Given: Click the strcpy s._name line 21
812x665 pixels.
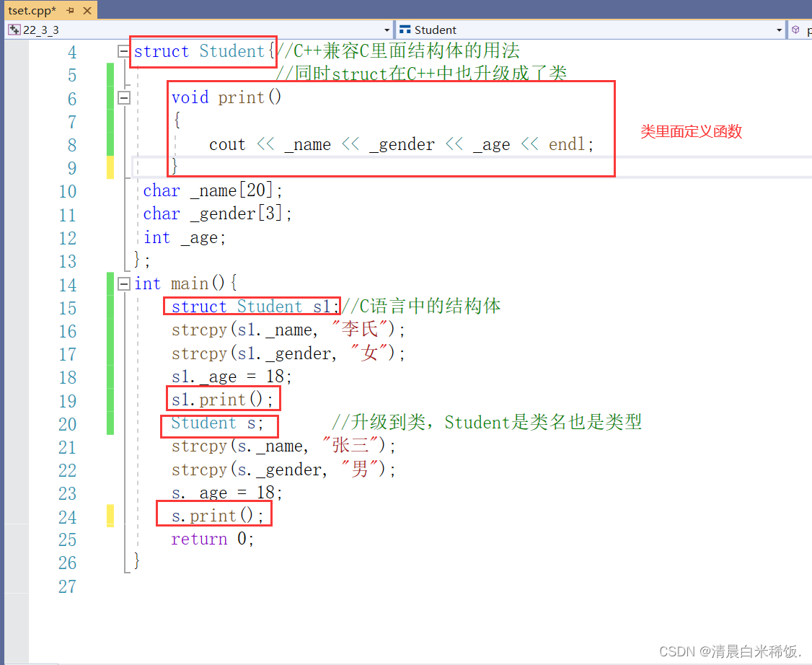Looking at the screenshot, I should pos(284,446).
